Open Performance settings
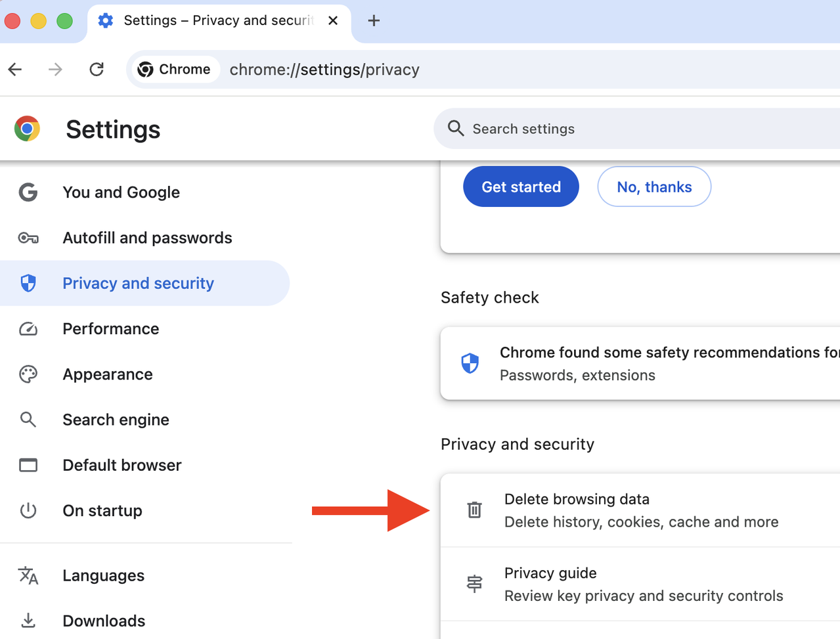This screenshot has width=840, height=639. coord(144,328)
